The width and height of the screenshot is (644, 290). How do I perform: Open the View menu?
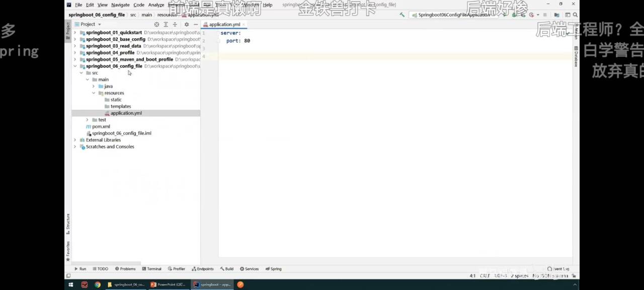pyautogui.click(x=102, y=5)
